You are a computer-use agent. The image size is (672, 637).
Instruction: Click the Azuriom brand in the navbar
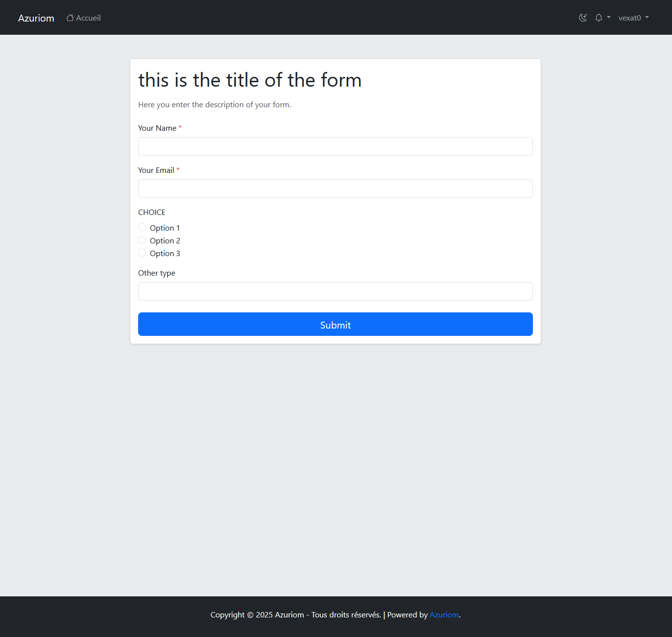[x=36, y=18]
